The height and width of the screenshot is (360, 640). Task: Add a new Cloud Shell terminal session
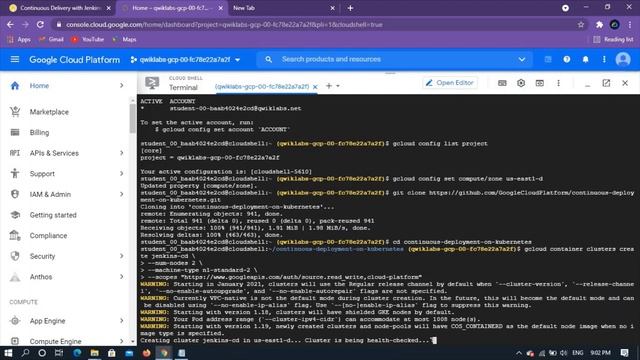(x=329, y=86)
